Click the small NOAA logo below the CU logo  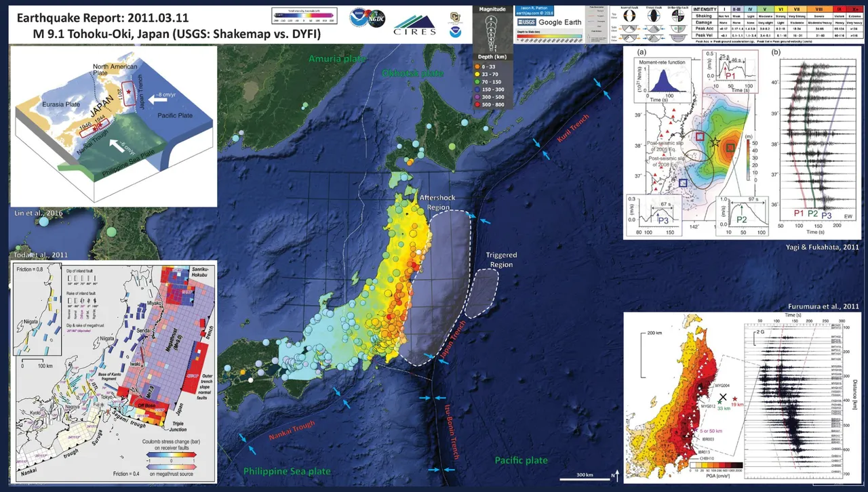tap(455, 32)
